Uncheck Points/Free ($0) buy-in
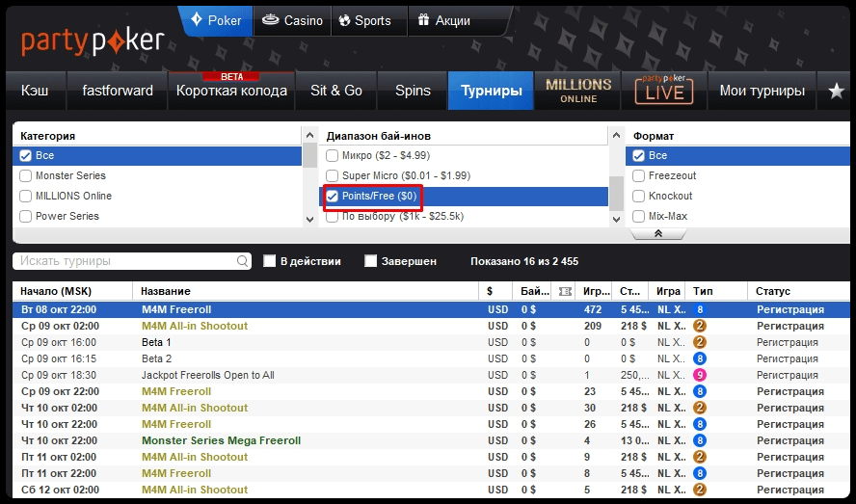 pyautogui.click(x=332, y=196)
